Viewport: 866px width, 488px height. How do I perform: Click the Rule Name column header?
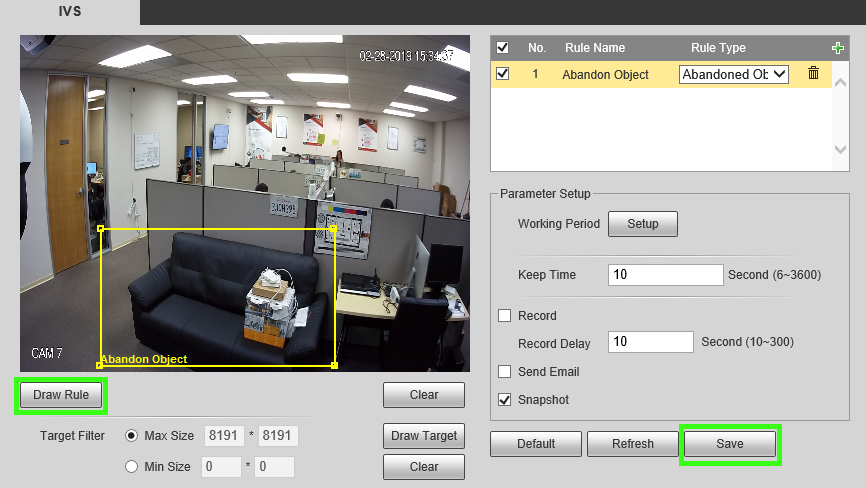coord(595,48)
